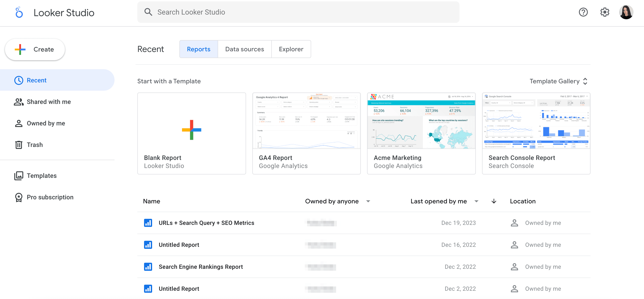This screenshot has width=644, height=299.
Task: Click the Name column header
Action: 151,201
